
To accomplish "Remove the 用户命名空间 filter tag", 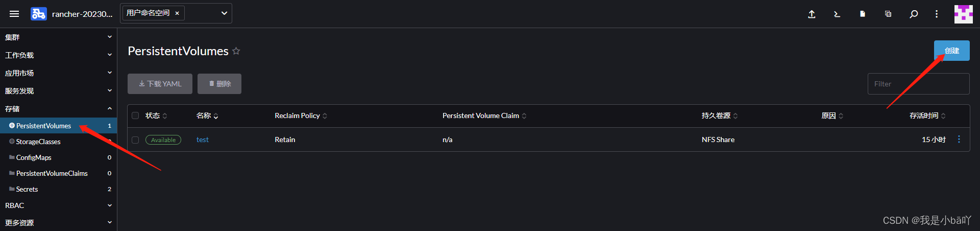I will 177,13.
